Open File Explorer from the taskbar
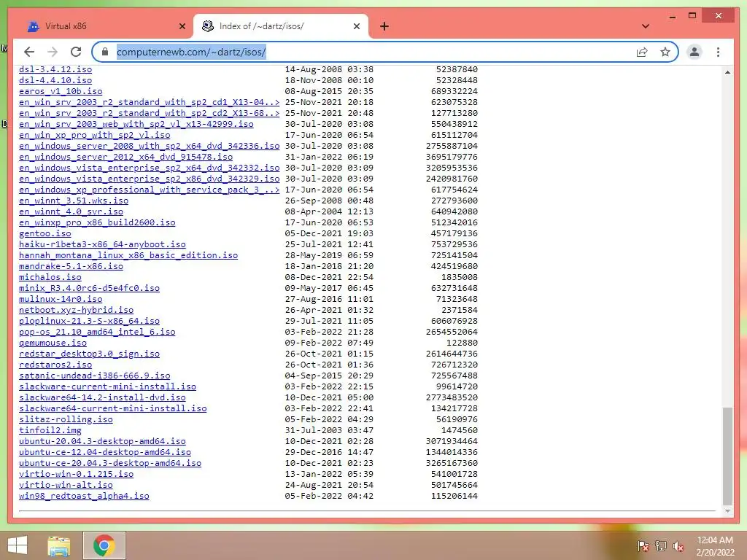The height and width of the screenshot is (560, 747). [59, 545]
